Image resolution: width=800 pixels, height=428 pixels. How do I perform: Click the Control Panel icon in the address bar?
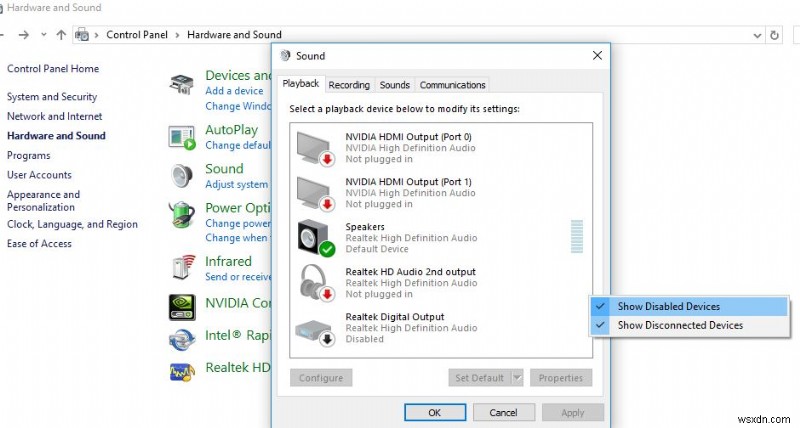[x=82, y=35]
